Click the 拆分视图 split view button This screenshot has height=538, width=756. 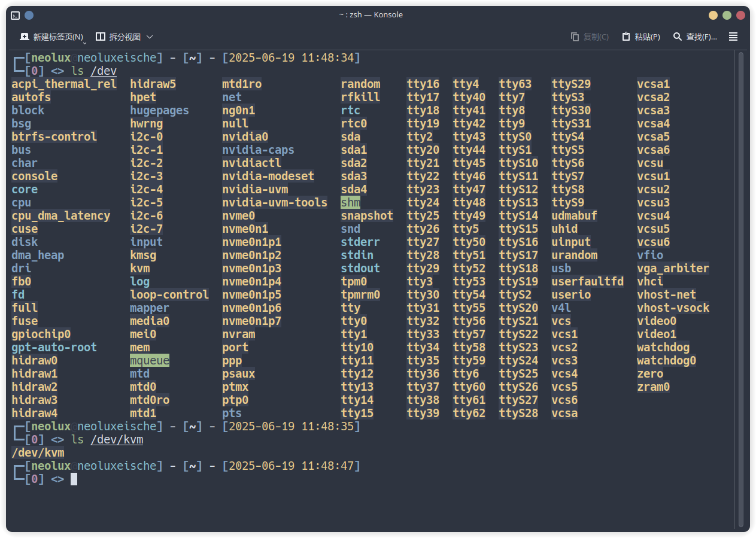119,37
